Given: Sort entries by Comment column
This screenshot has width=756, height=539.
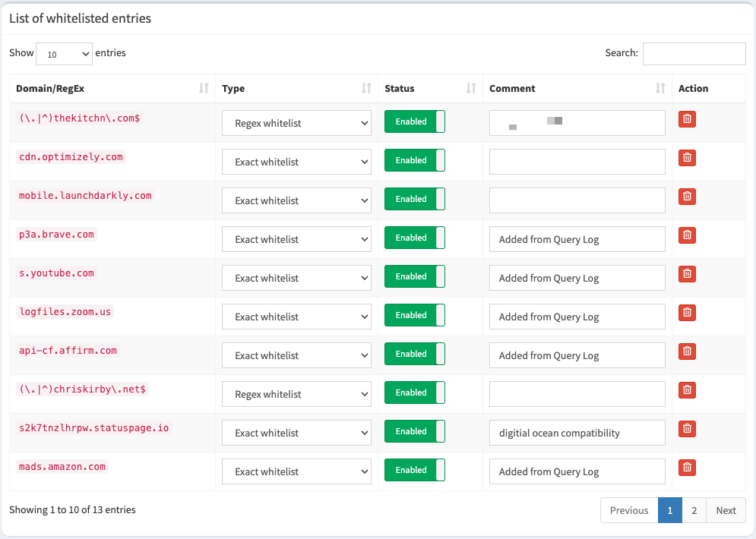Looking at the screenshot, I should (660, 88).
